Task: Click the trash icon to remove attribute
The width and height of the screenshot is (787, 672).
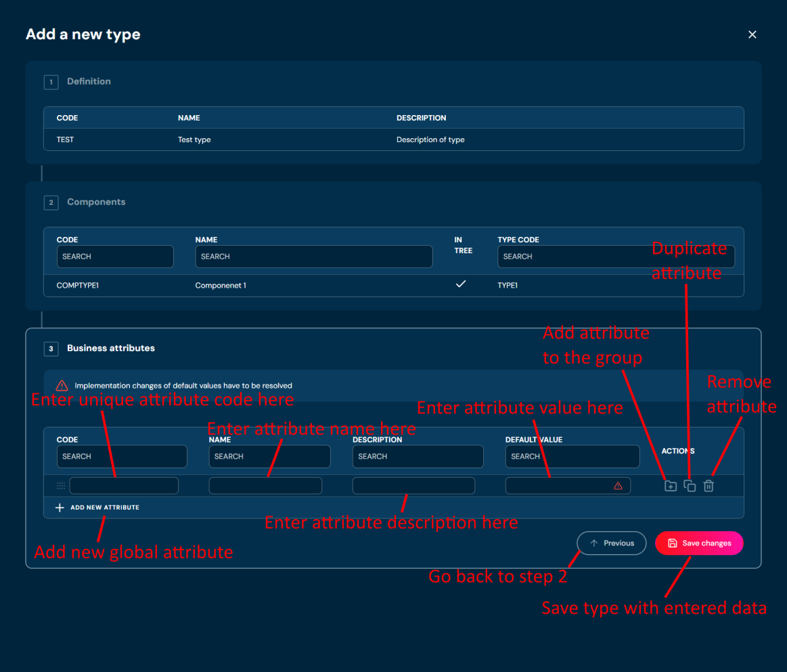Action: 709,486
